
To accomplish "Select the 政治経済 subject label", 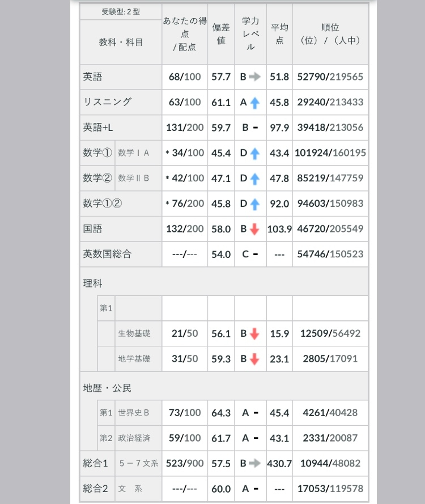I will [134, 438].
